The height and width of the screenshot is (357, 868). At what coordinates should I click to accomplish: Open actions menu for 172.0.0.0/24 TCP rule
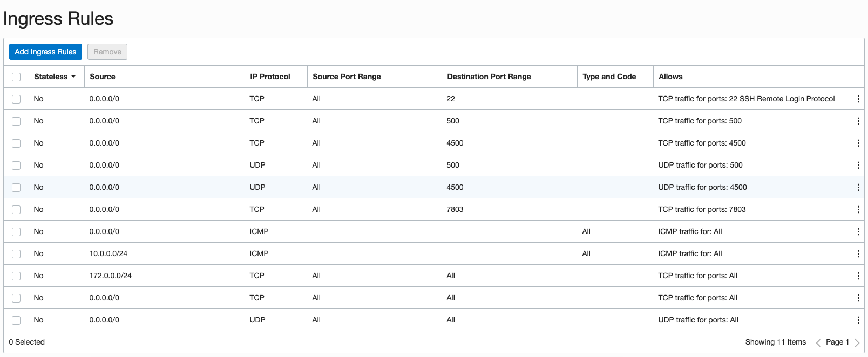[x=858, y=276]
